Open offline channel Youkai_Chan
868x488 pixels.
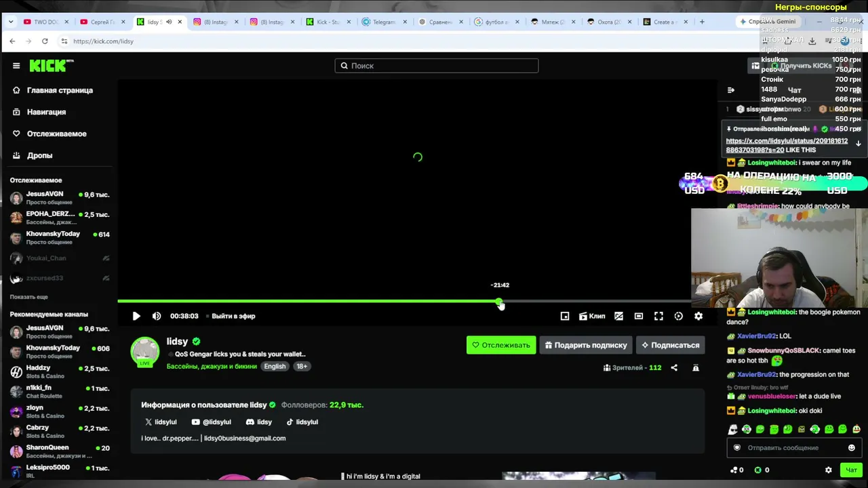60,258
